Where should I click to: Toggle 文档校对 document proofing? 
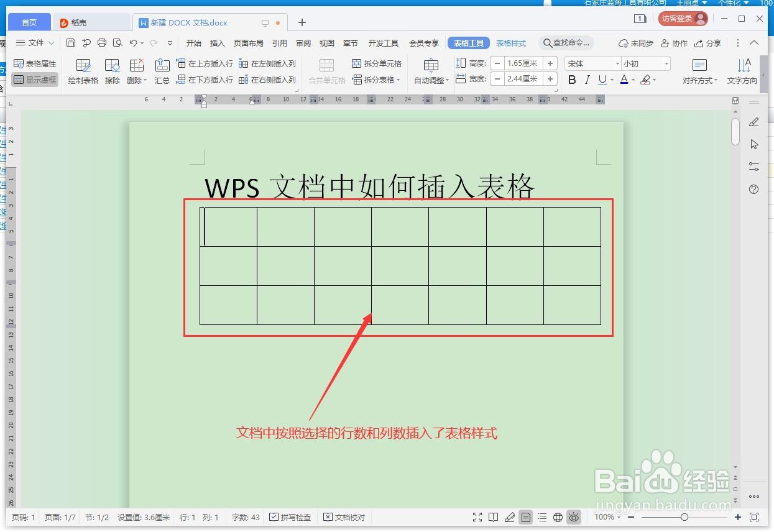click(x=344, y=517)
